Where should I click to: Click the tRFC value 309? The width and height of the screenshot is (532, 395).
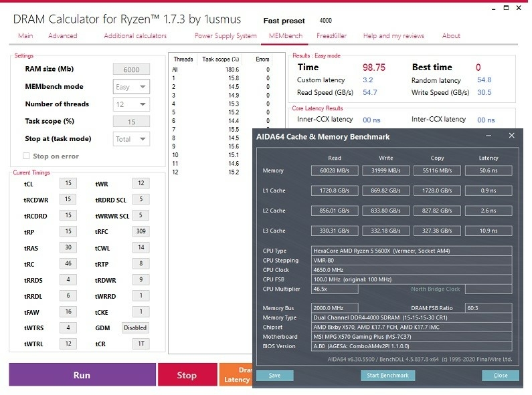pyautogui.click(x=141, y=231)
